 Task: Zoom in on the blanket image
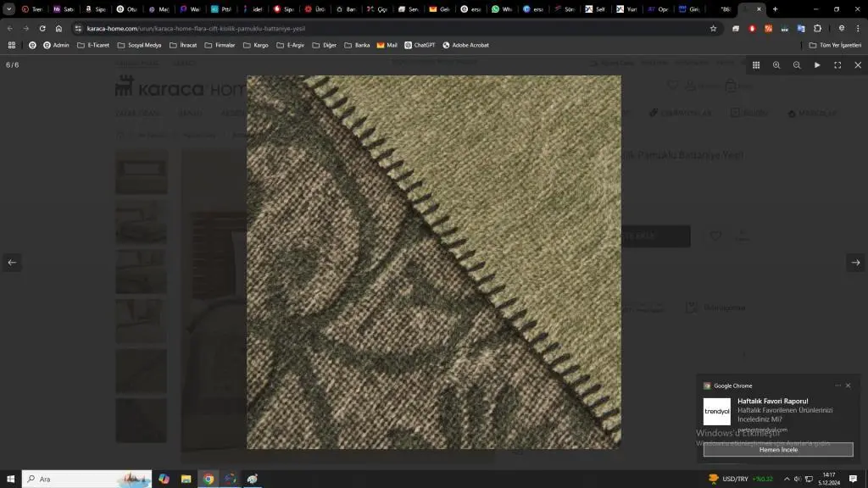click(x=776, y=65)
